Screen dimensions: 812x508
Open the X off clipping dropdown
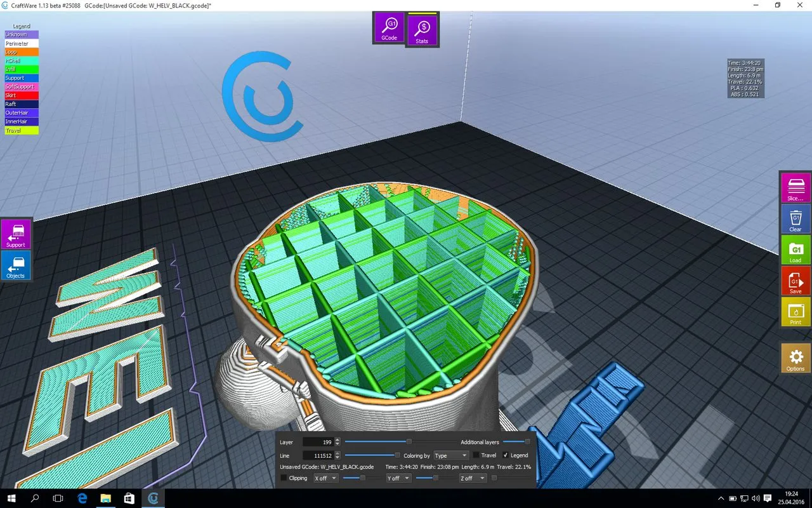(325, 478)
